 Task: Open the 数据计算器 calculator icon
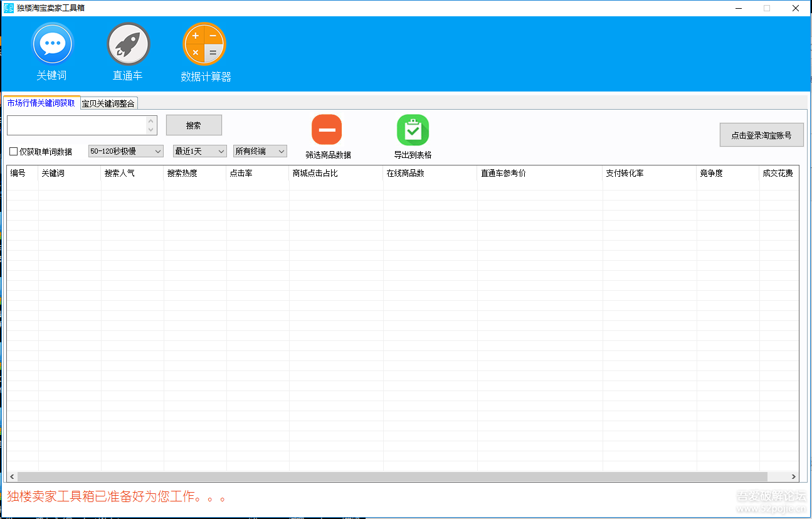point(204,44)
